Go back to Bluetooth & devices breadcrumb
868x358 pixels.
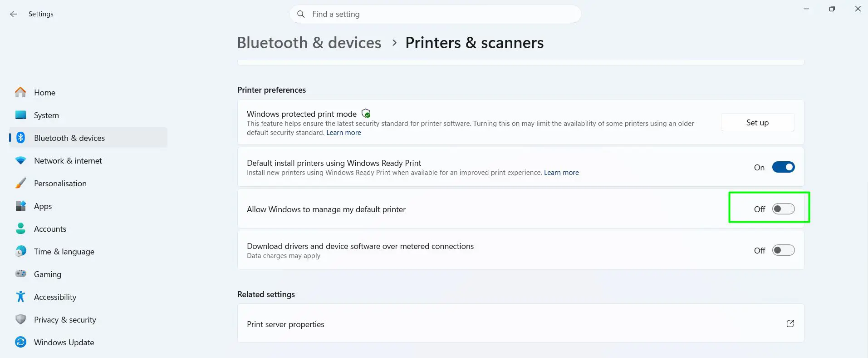point(309,43)
